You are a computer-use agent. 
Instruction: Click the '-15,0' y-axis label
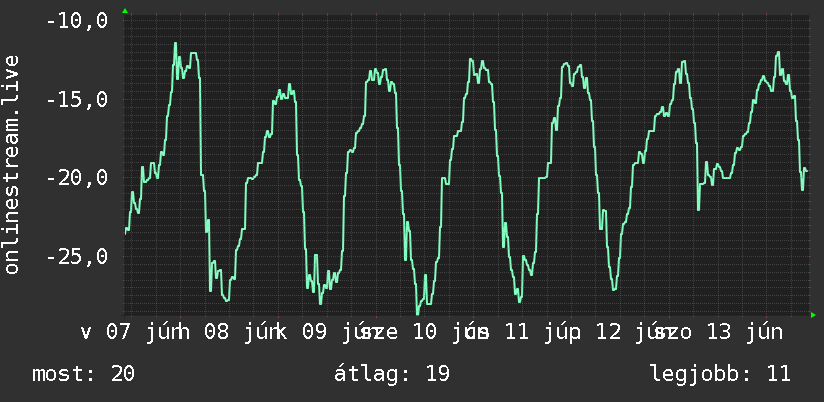(77, 99)
